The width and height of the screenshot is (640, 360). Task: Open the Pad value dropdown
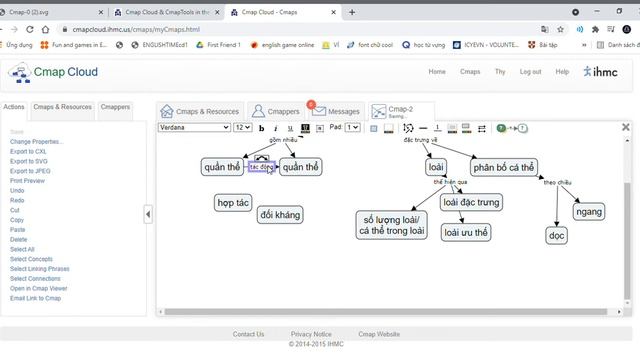coord(353,127)
